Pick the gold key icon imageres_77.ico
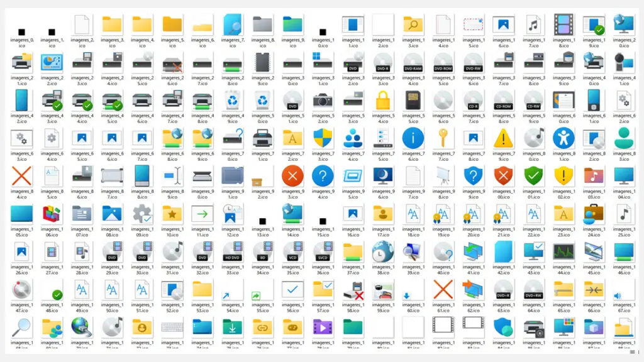The width and height of the screenshot is (644, 362). [x=443, y=138]
